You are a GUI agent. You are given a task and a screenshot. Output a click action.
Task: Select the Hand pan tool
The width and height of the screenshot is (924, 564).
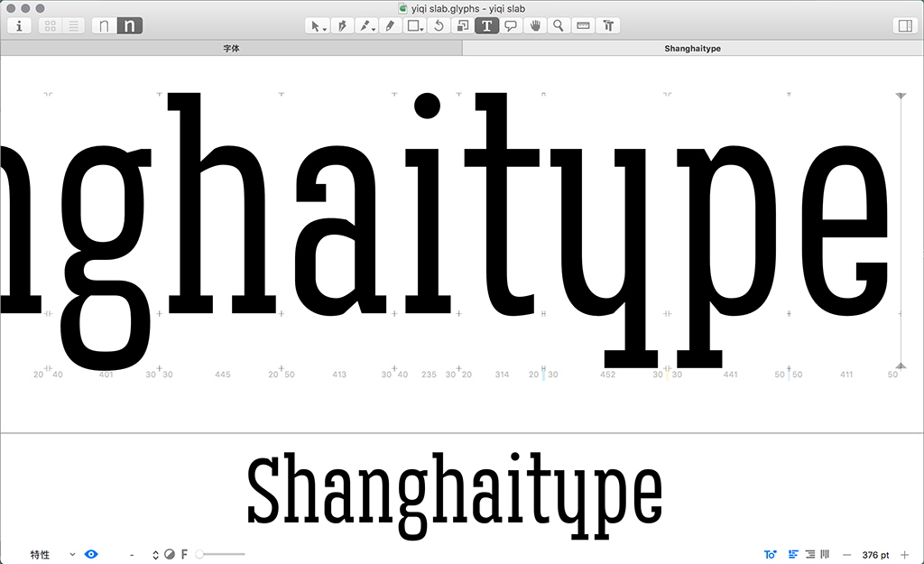coord(535,26)
